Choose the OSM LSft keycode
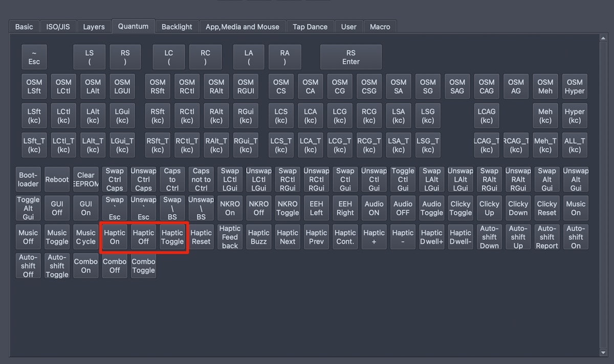This screenshot has width=614, height=364. click(34, 86)
